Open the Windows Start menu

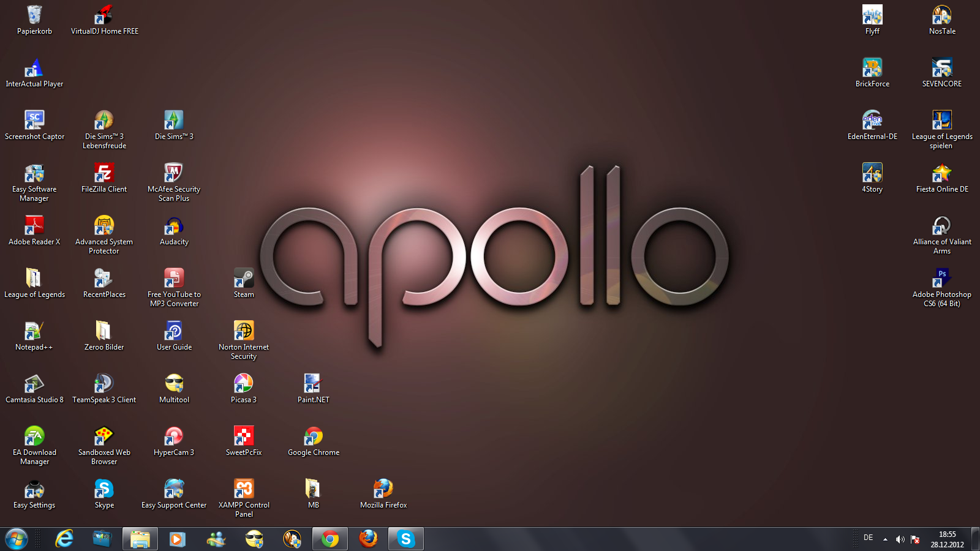(17, 539)
